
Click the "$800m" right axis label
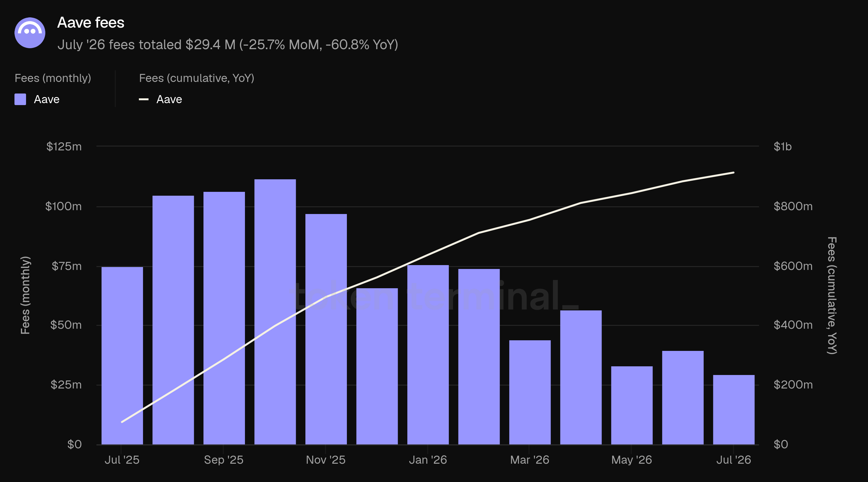point(793,206)
